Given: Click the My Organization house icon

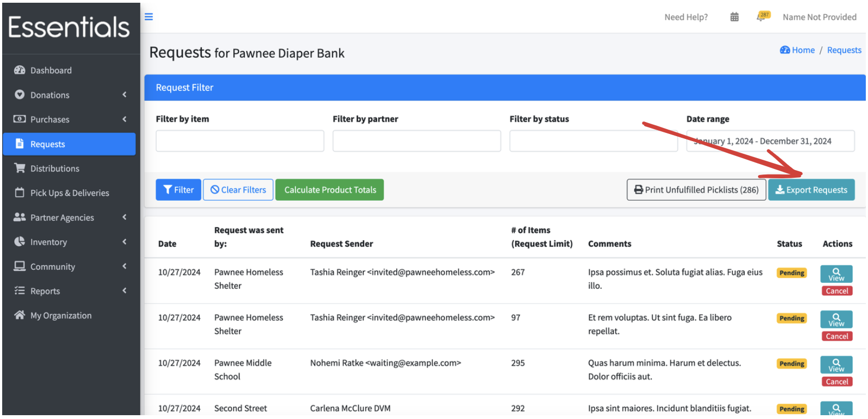Looking at the screenshot, I should (x=20, y=315).
